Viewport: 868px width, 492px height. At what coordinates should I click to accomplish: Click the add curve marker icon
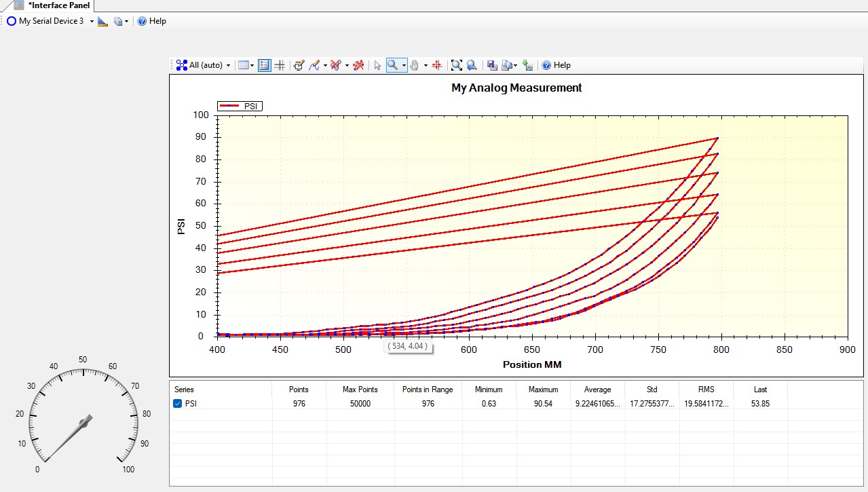(x=314, y=65)
